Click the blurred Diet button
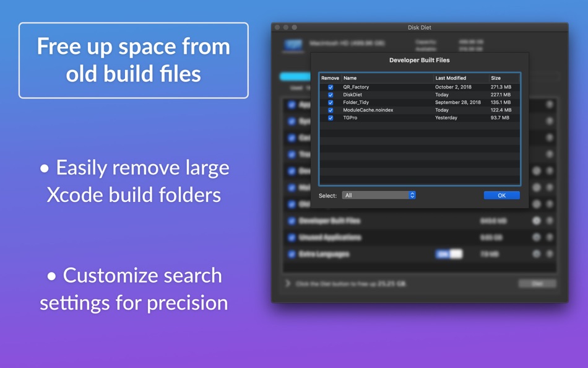This screenshot has height=368, width=588. pyautogui.click(x=537, y=284)
